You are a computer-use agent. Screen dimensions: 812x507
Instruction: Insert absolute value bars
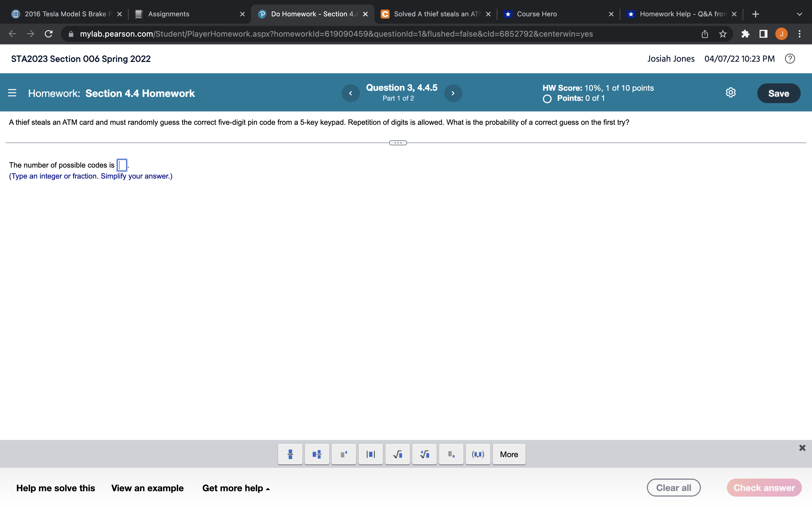(370, 454)
